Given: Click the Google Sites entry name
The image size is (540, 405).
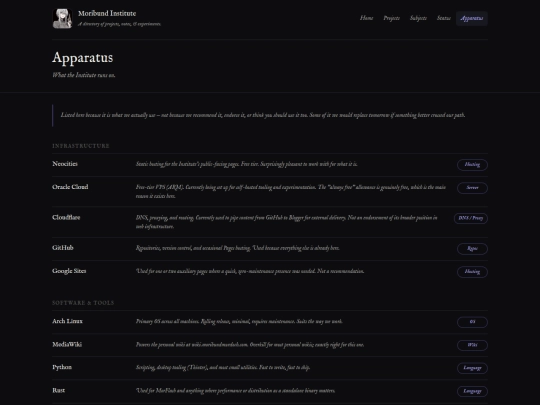Looking at the screenshot, I should (69, 271).
